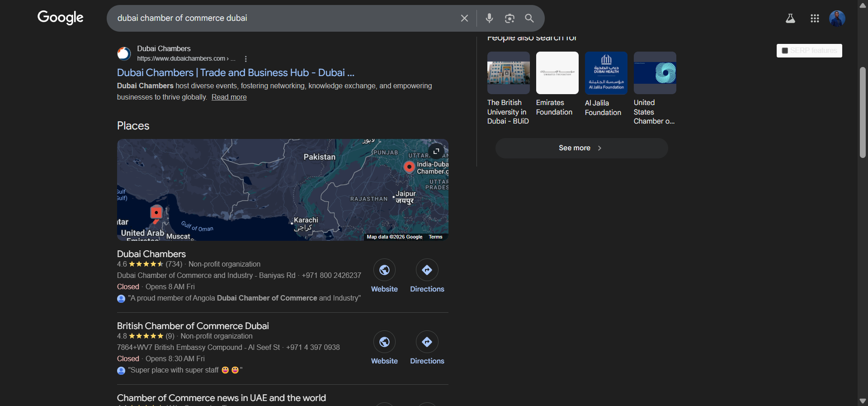The image size is (868, 406).
Task: Open Google account profile avatar
Action: pyautogui.click(x=837, y=19)
